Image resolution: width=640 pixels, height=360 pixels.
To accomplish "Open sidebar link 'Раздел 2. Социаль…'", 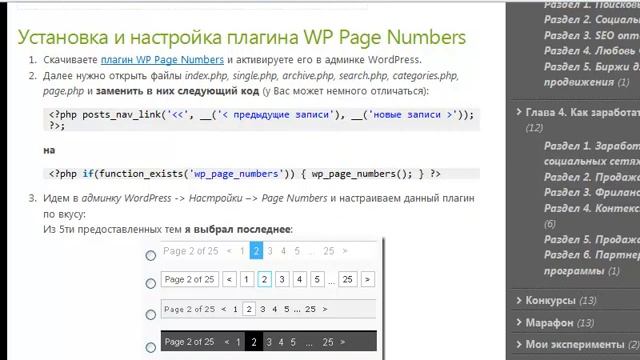I will click(x=592, y=20).
